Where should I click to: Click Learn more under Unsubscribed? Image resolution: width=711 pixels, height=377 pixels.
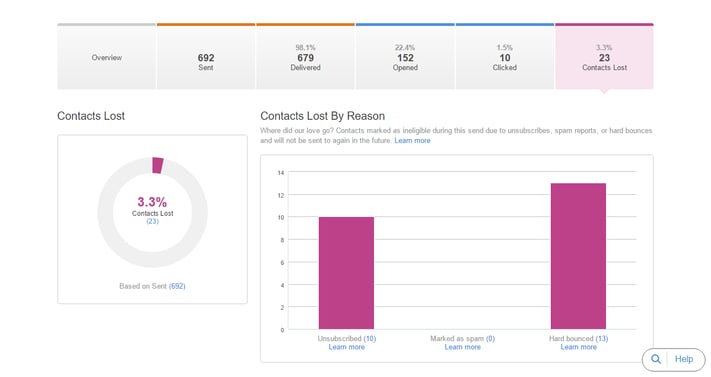[346, 347]
